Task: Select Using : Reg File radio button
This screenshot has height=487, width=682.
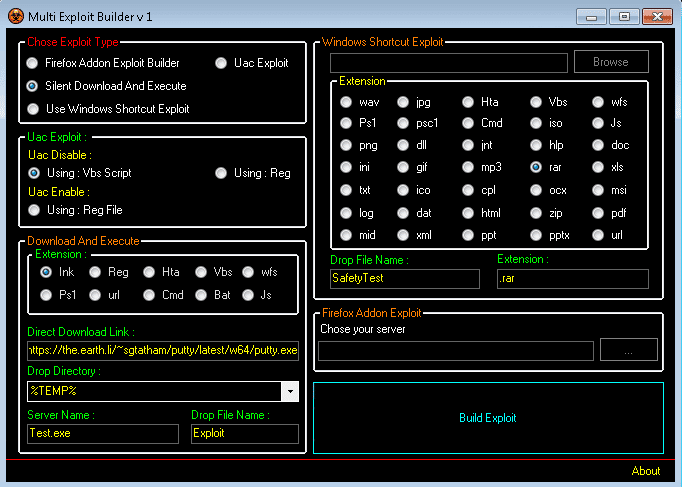Action: (x=34, y=210)
